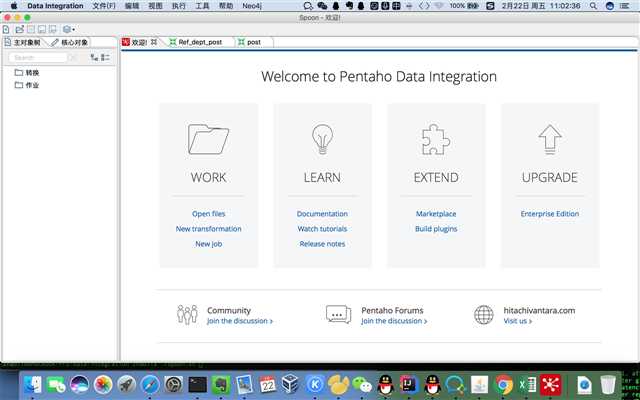This screenshot has width=640, height=400.
Task: Open the Neo4j menu
Action: 253,6
